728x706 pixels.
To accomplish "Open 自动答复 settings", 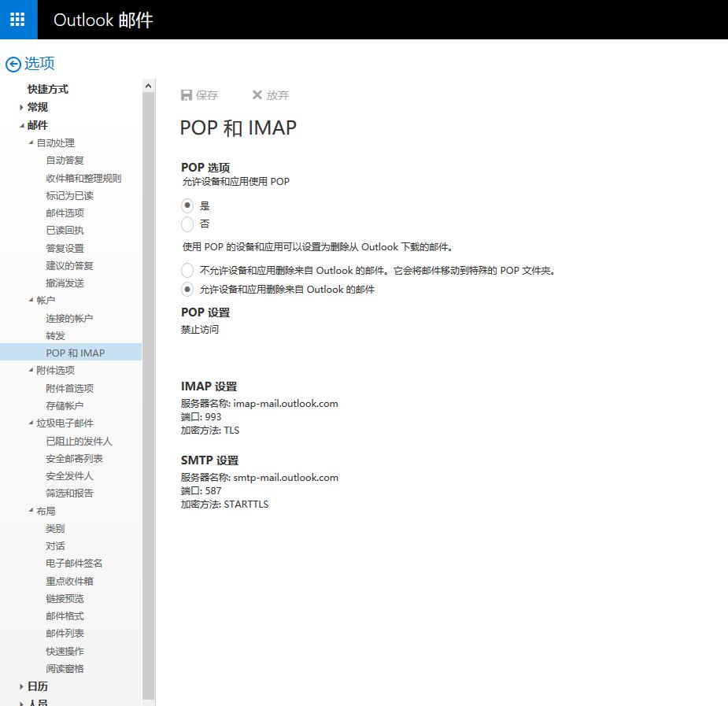I will (65, 160).
